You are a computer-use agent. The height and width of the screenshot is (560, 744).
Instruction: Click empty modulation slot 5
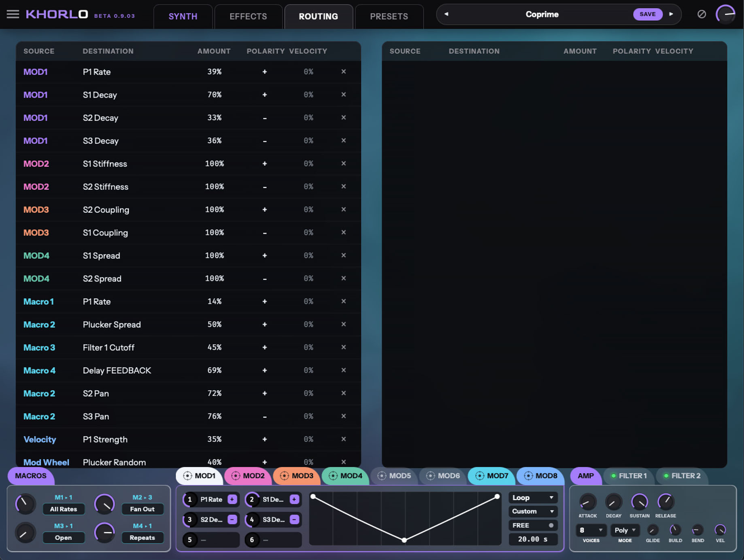pos(211,540)
